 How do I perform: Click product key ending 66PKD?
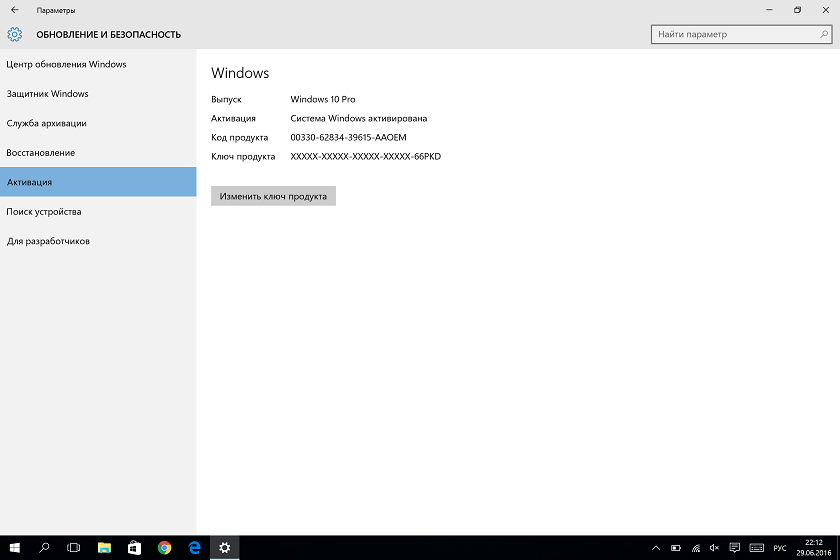(x=365, y=156)
